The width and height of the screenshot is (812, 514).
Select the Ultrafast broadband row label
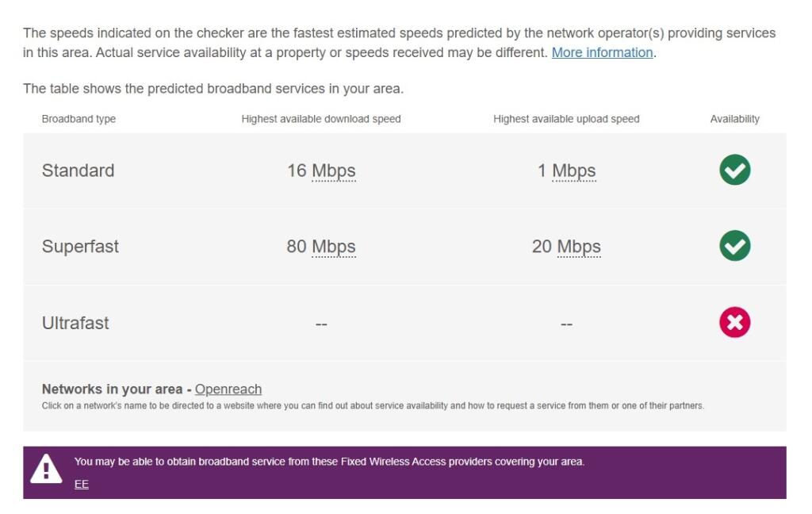point(75,323)
